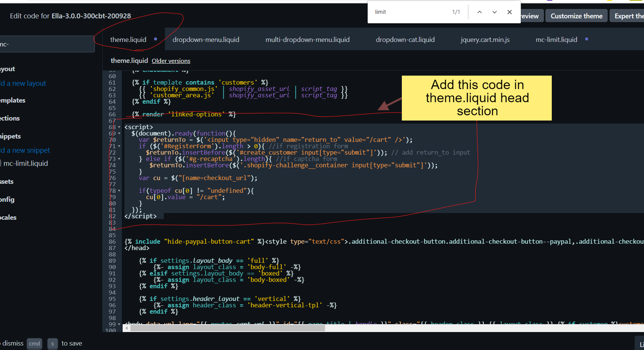
Task: Switch to dropdown-cat.liquid tab
Action: 405,39
